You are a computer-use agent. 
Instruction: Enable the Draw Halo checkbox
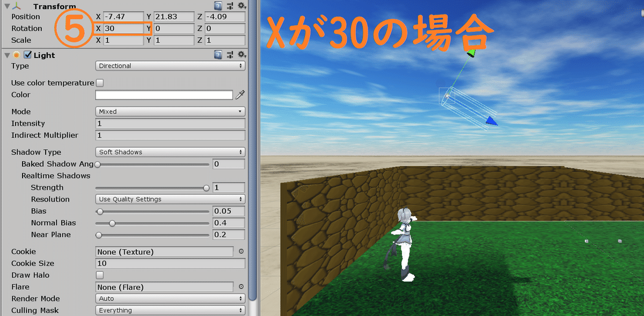(x=99, y=275)
